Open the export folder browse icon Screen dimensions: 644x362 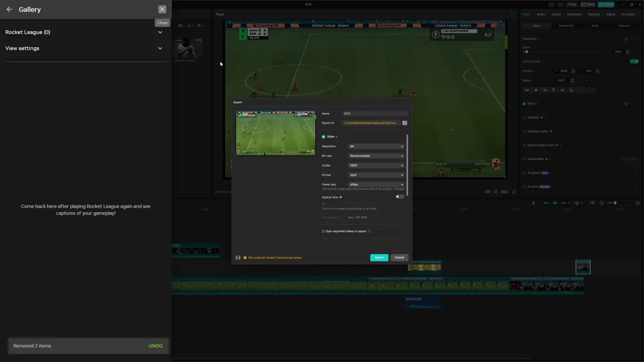pos(405,123)
